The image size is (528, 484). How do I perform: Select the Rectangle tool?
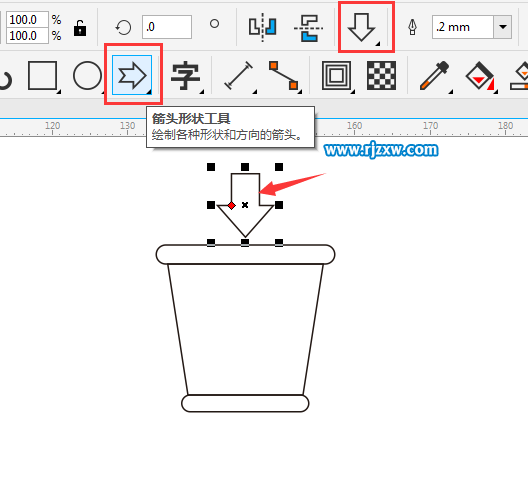click(42, 75)
